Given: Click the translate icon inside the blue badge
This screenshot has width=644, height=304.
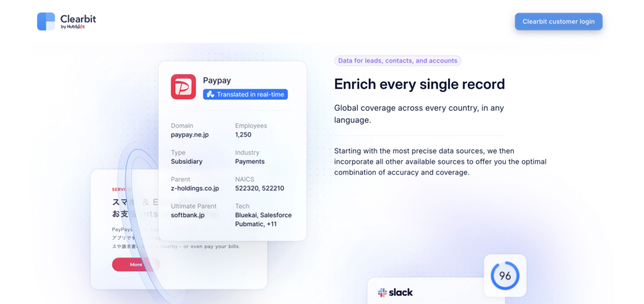Looking at the screenshot, I should [x=210, y=94].
